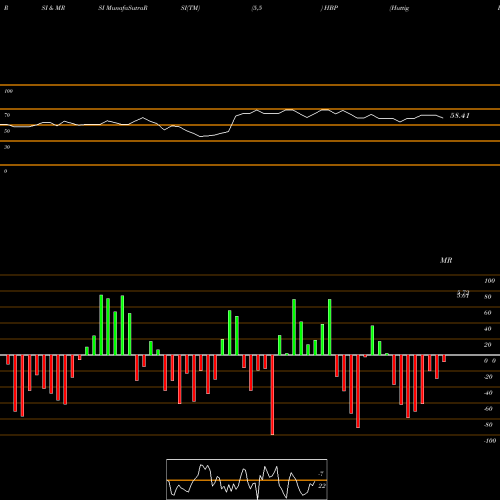Click the end of the white RSI line

coord(443,118)
